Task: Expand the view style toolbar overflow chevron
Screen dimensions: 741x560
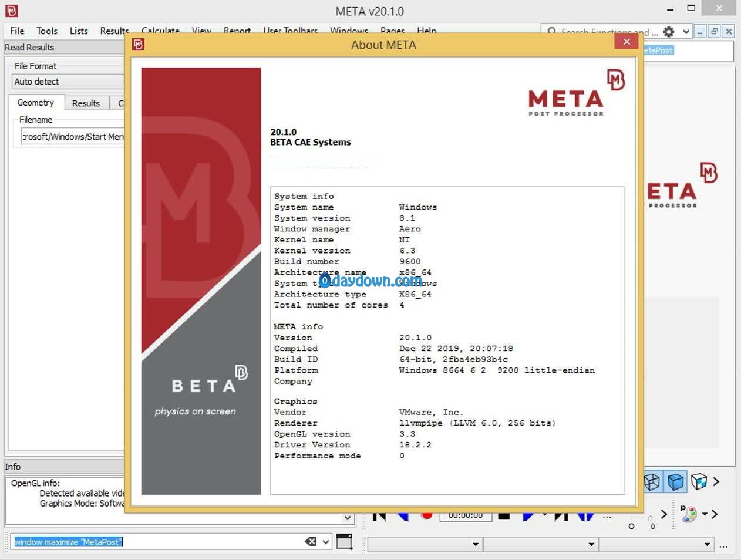Action: tap(716, 482)
